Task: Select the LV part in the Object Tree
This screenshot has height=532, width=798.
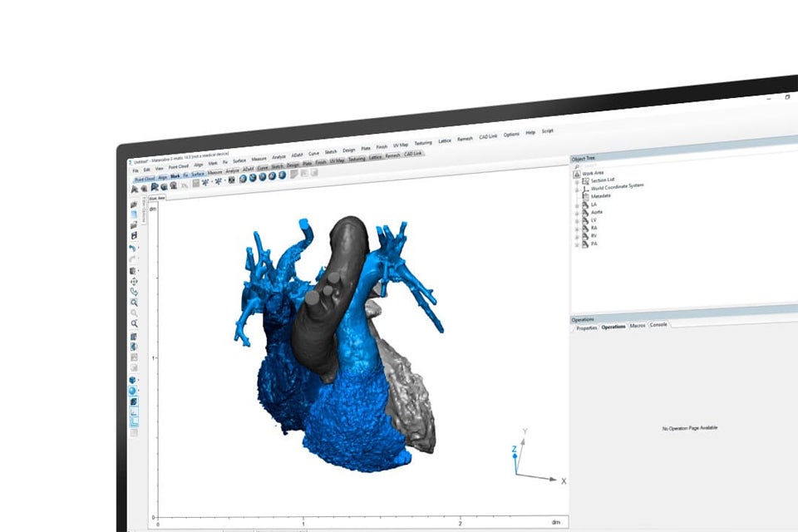Action: [594, 219]
